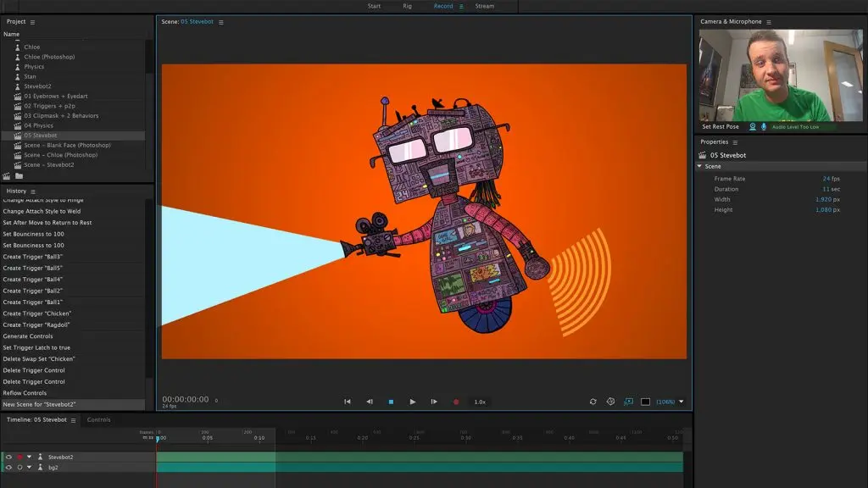Click the 1.0x playback speed control
Screen dimensions: 868x488
(x=479, y=401)
